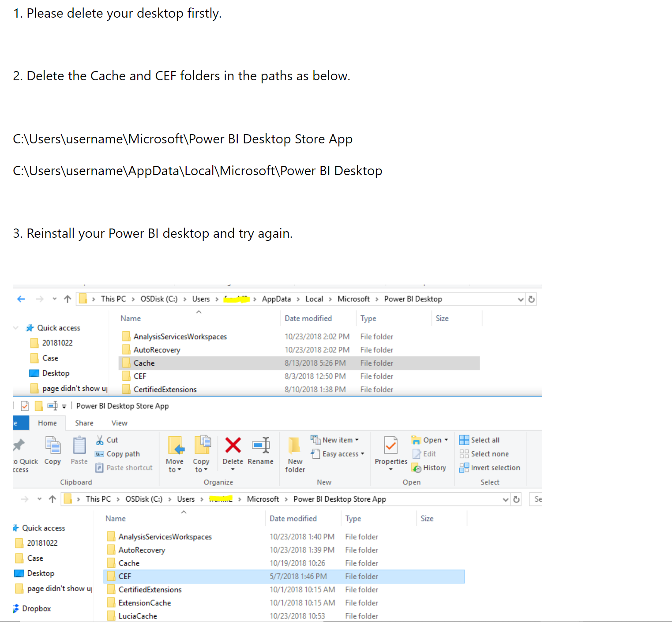Image resolution: width=672 pixels, height=622 pixels.
Task: Open the Home ribbon tab
Action: click(x=47, y=423)
